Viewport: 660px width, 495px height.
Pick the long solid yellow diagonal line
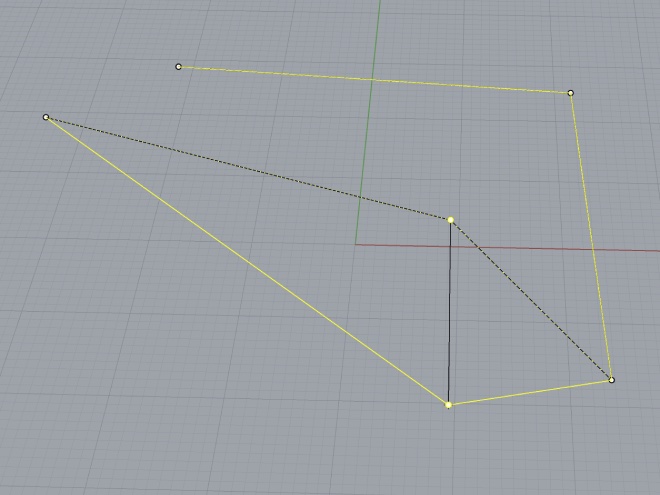click(x=248, y=262)
